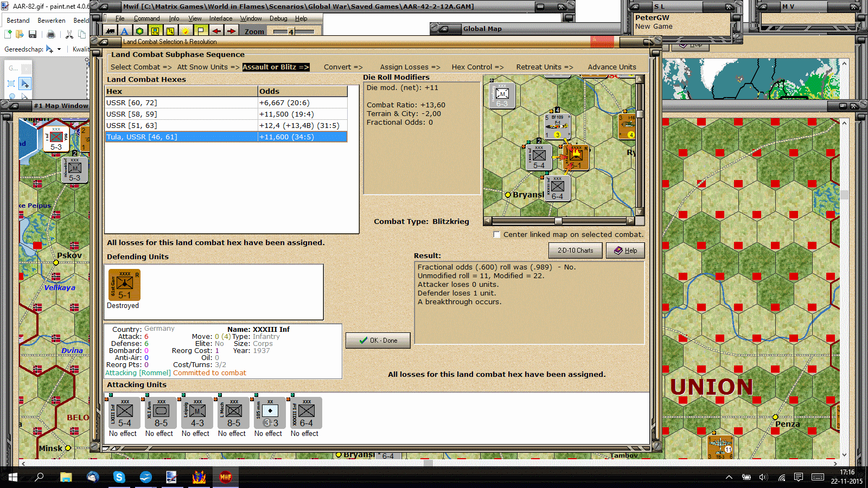The height and width of the screenshot is (488, 868).
Task: Adjust the Zoom slider in the toolbar
Action: point(292,31)
